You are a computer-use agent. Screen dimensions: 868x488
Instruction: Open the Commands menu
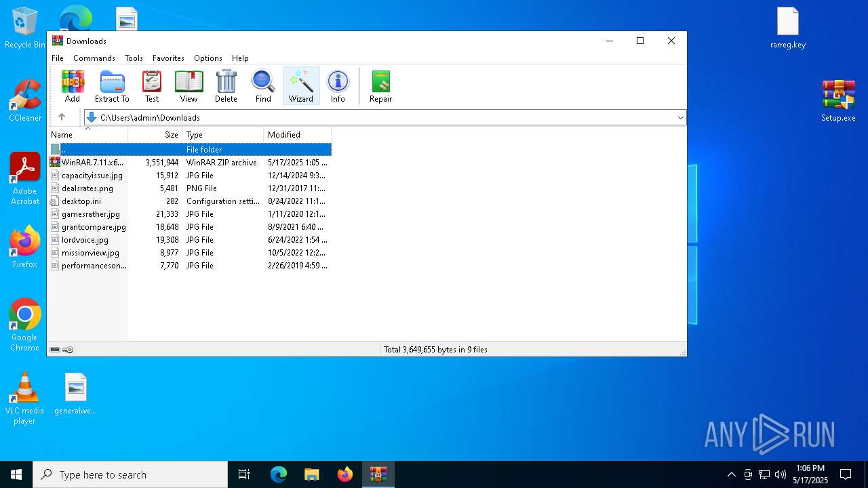pos(94,58)
